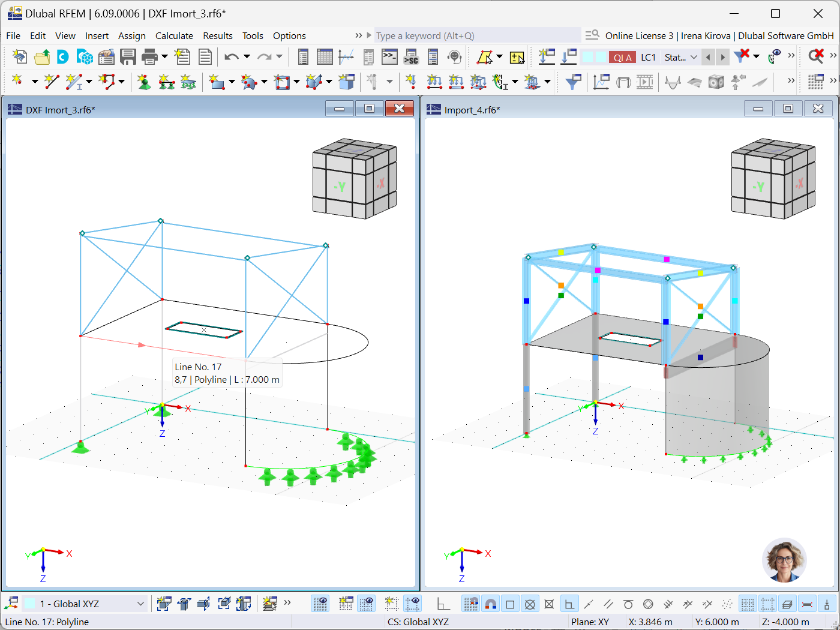Open the Results menu

[218, 35]
